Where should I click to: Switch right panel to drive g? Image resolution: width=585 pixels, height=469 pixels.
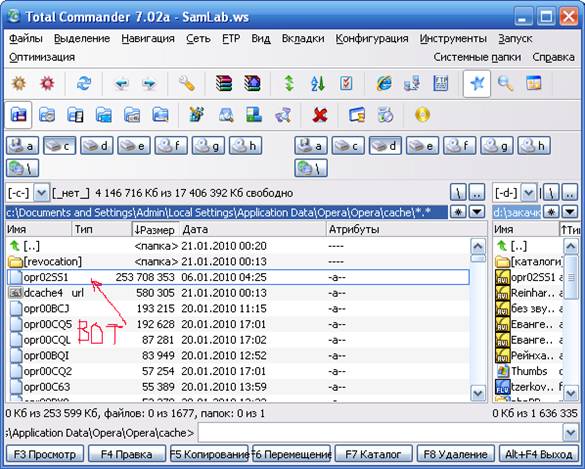coord(497,146)
